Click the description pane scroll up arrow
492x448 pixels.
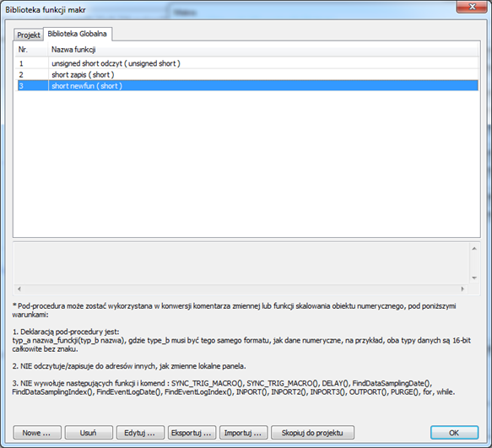pos(474,249)
